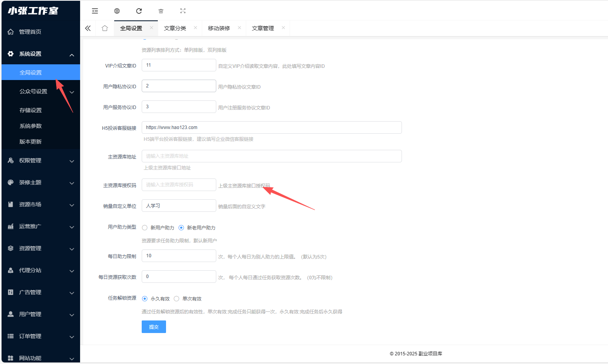
Task: Select the 管理首页 sidebar icon
Action: tap(11, 31)
